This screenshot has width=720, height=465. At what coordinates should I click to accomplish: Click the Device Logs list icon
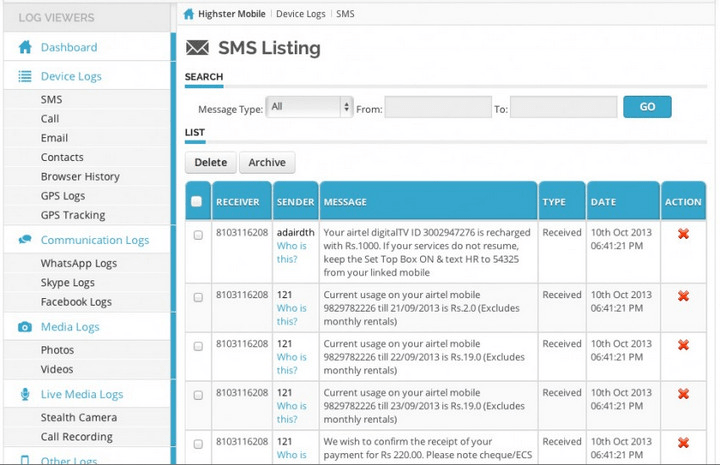pos(25,76)
